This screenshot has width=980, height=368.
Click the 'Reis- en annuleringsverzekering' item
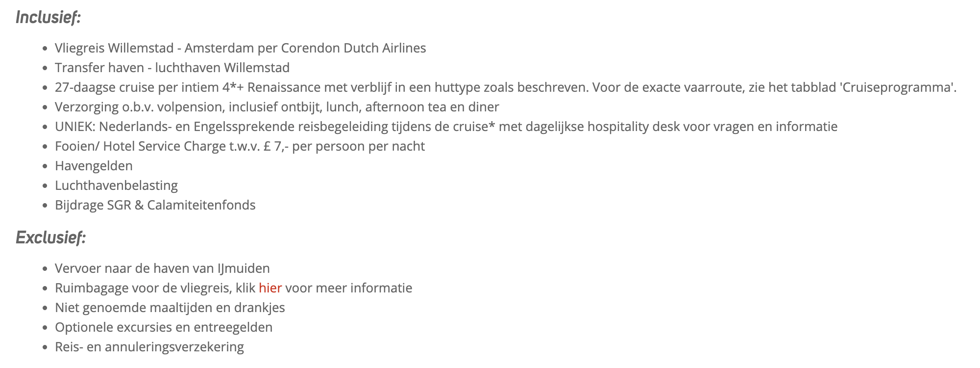pyautogui.click(x=149, y=347)
